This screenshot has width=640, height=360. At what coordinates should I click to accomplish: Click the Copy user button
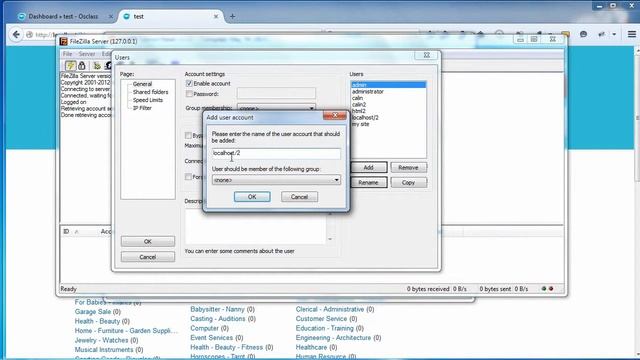point(408,182)
